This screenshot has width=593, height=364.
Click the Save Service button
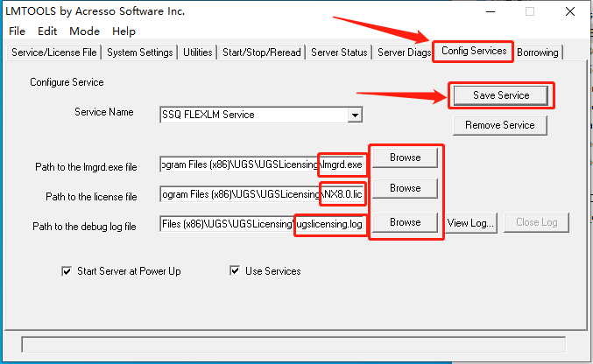501,95
